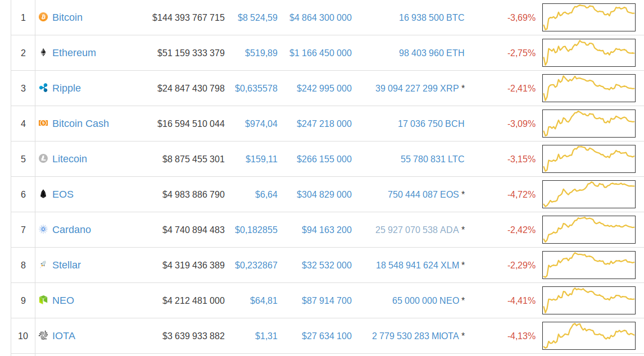
Task: Open the EOS sparkline price graph
Action: coord(588,194)
